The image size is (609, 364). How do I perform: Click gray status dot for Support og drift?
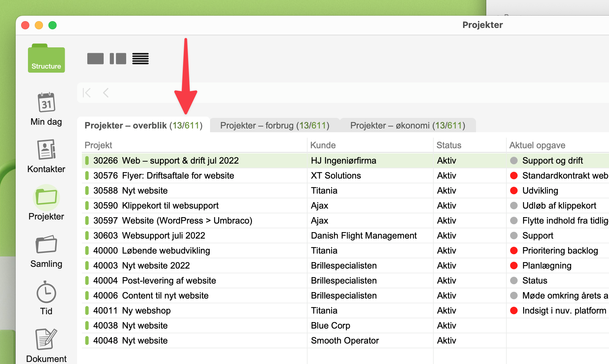(514, 161)
